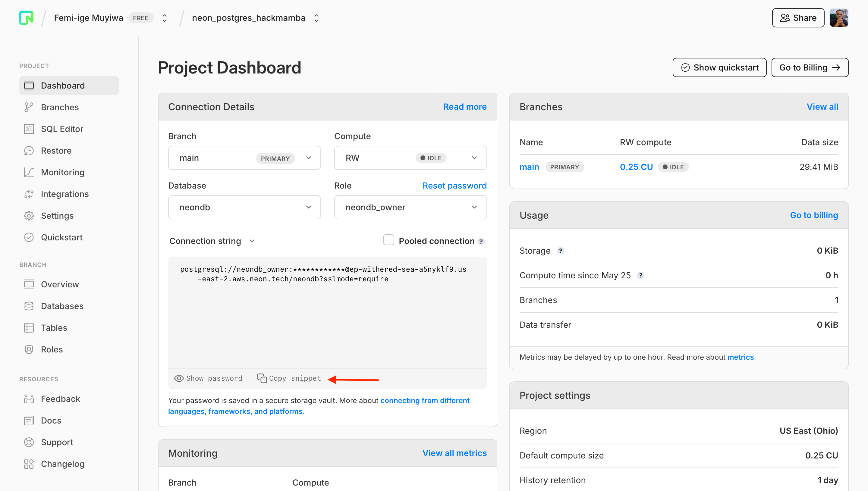Click the Tables branch menu item
The height and width of the screenshot is (491, 868).
(54, 327)
